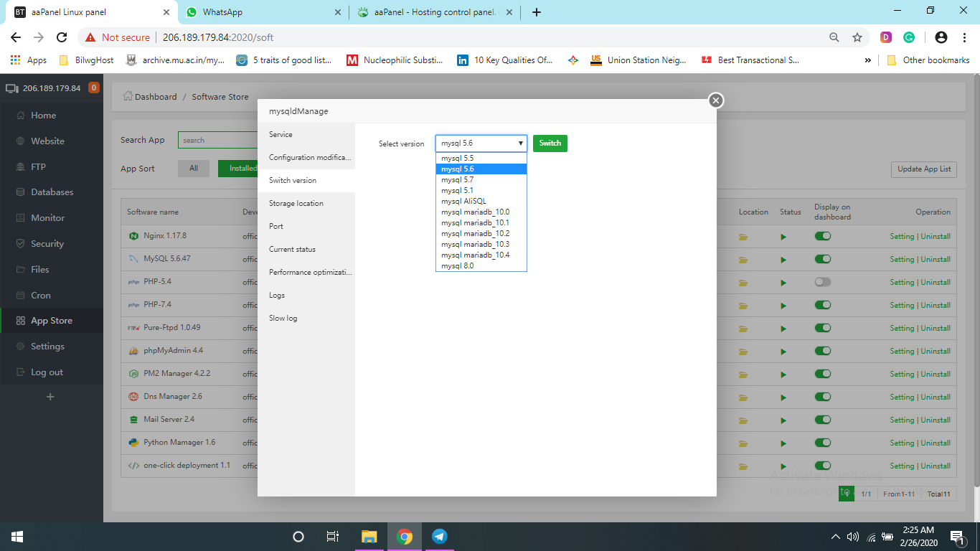Disable Mail Server dashboard display toggle
The width and height of the screenshot is (980, 551).
click(823, 420)
